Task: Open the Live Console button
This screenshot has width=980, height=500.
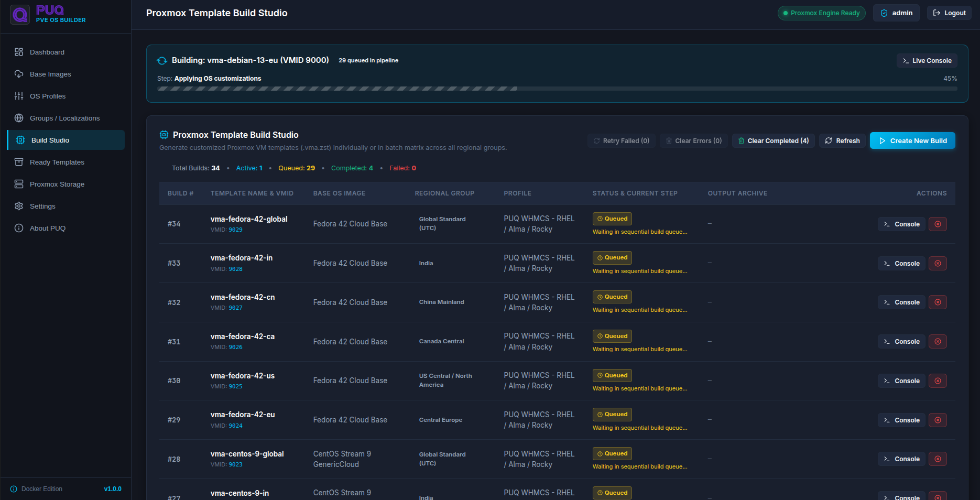Action: pos(927,61)
